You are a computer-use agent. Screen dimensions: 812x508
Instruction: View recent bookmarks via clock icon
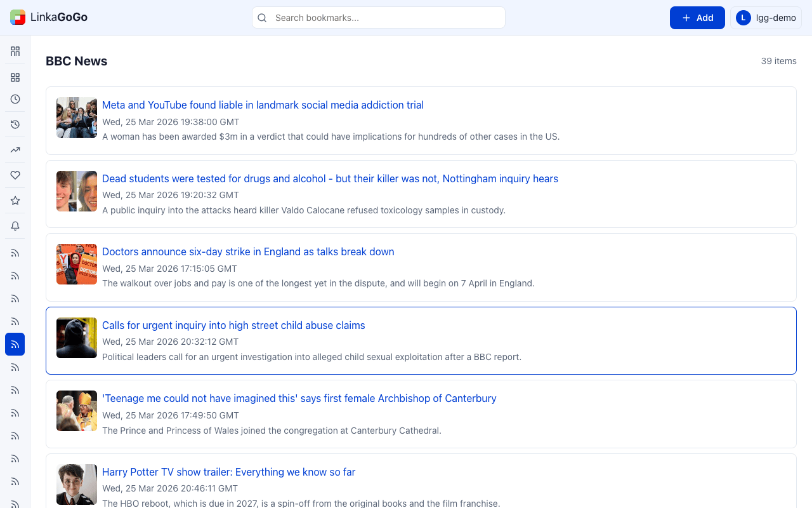coord(15,99)
